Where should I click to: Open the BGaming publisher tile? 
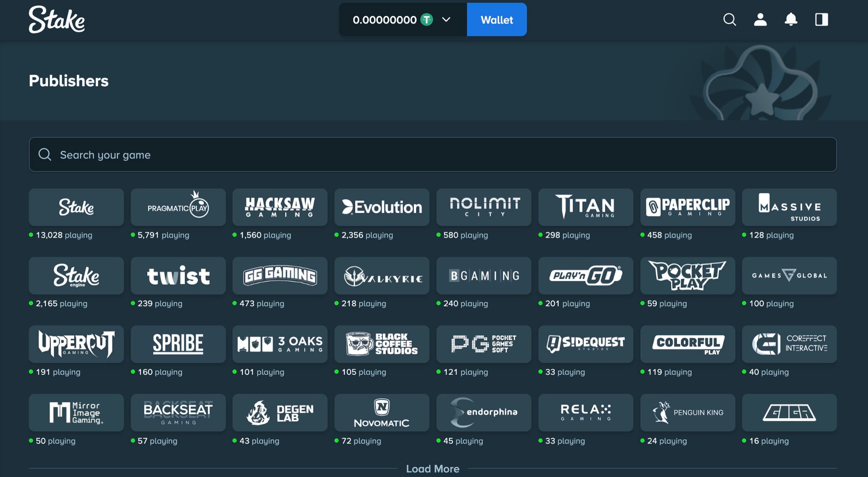484,276
